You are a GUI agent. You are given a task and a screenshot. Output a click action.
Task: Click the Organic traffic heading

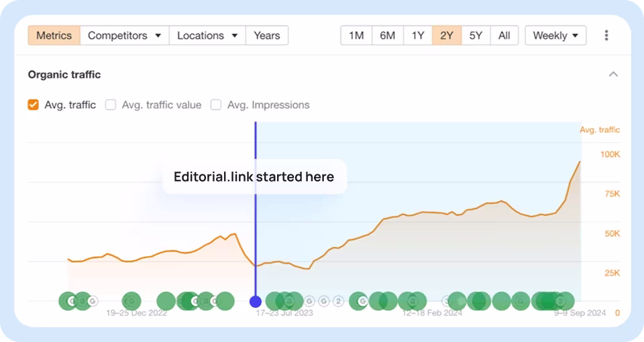pyautogui.click(x=64, y=74)
